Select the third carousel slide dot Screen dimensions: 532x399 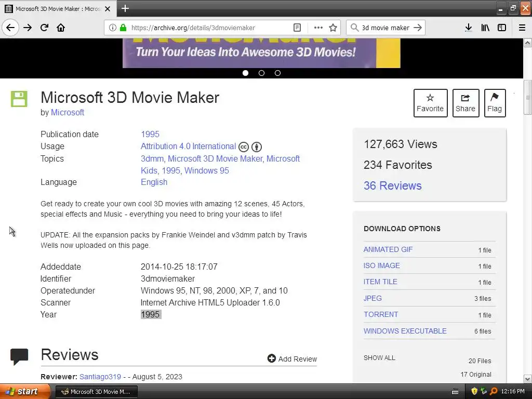(277, 73)
